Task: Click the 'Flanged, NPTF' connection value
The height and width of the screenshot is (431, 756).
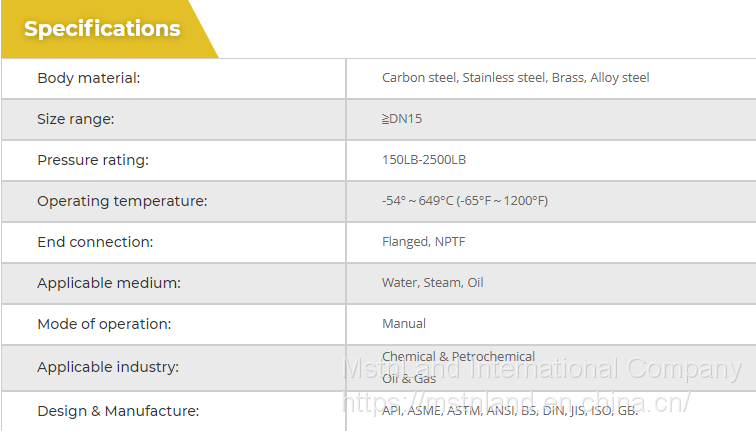Action: (x=423, y=242)
